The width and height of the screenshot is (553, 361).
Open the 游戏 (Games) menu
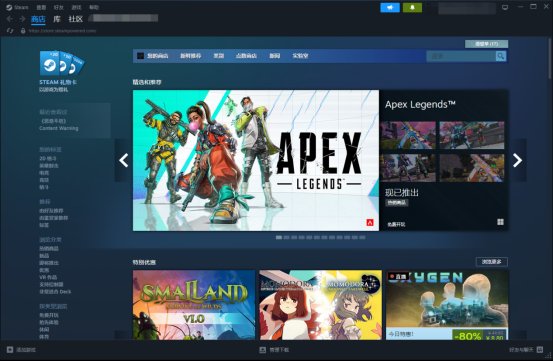pos(76,7)
